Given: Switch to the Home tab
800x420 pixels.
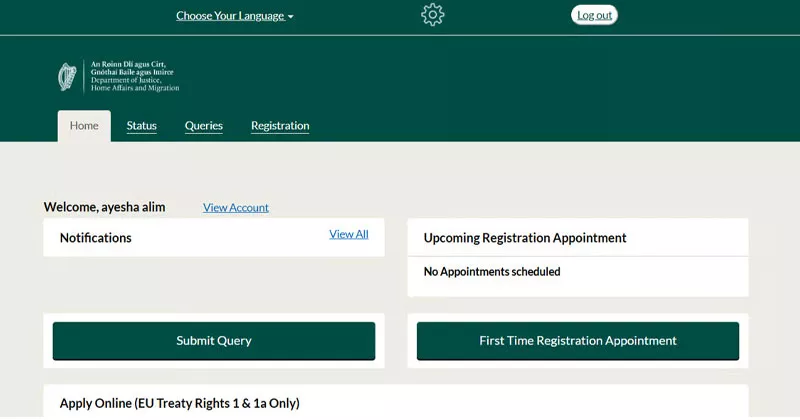Looking at the screenshot, I should click(x=84, y=126).
